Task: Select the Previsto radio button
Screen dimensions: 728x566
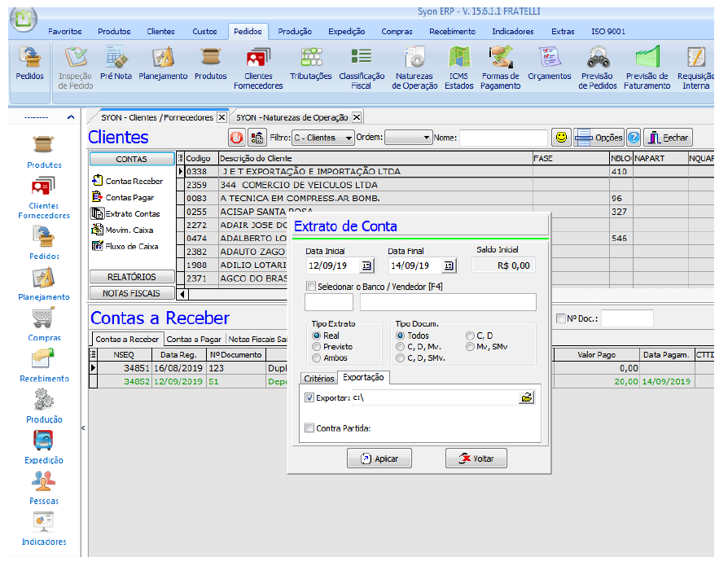Action: [317, 346]
